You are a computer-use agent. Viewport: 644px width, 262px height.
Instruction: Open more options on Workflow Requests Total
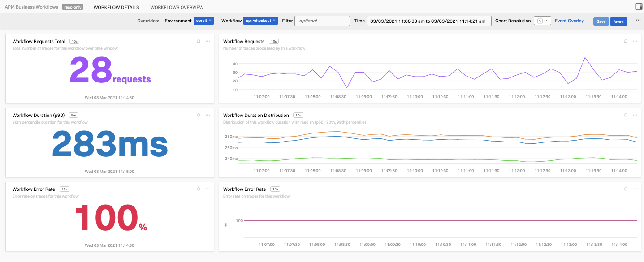coord(207,41)
